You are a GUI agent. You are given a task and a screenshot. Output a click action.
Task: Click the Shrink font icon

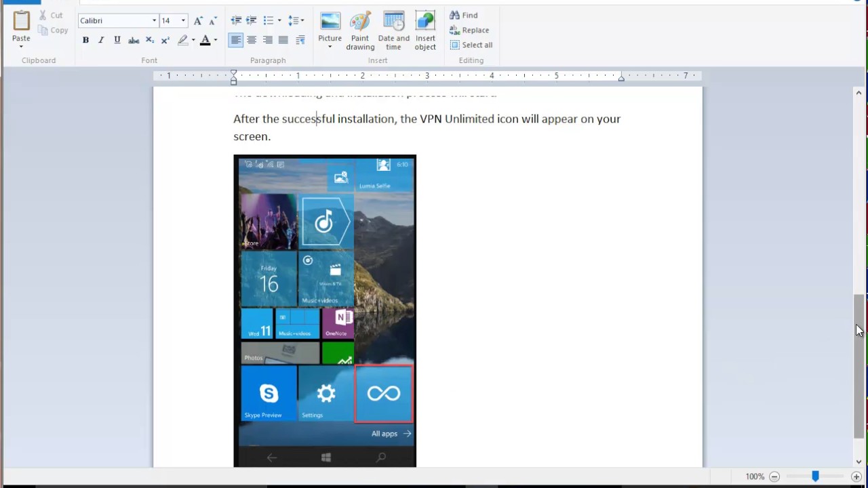pyautogui.click(x=212, y=20)
